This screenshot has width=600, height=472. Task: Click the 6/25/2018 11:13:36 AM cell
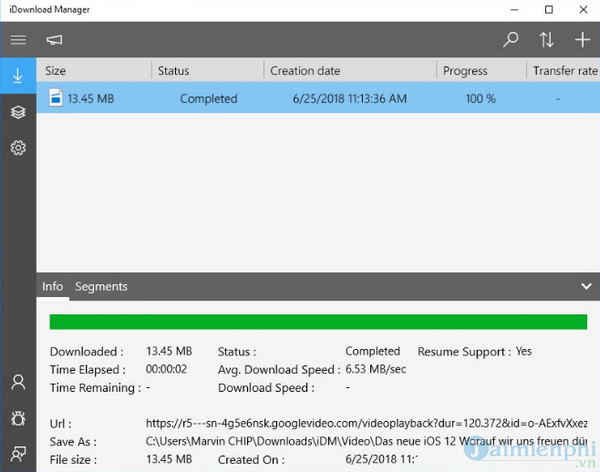[x=350, y=99]
